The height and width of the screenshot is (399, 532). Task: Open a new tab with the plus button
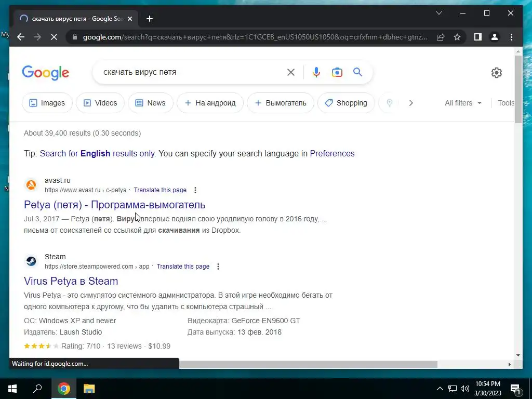150,19
